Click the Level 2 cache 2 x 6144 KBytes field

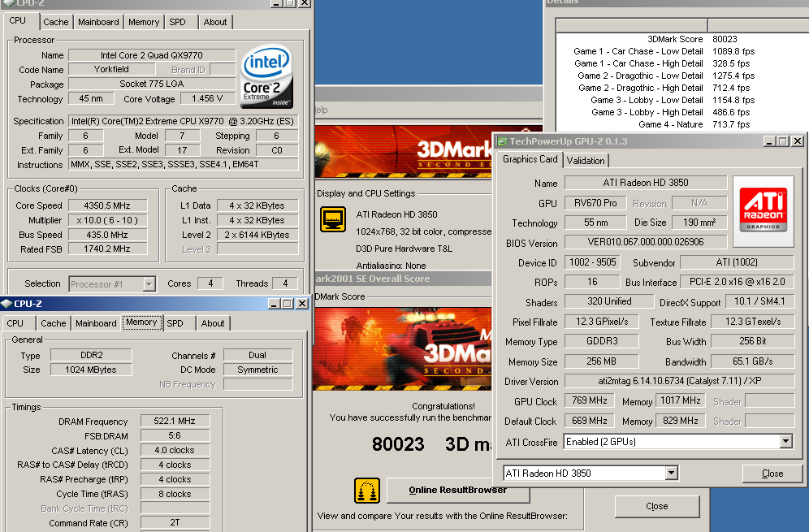257,235
